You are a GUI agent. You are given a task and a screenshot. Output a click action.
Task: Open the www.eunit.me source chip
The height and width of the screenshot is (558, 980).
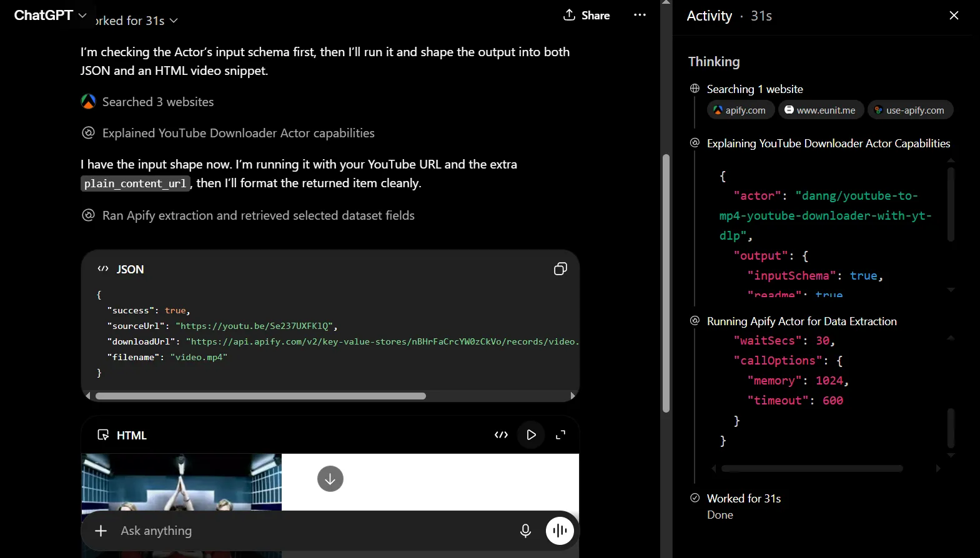click(x=821, y=110)
